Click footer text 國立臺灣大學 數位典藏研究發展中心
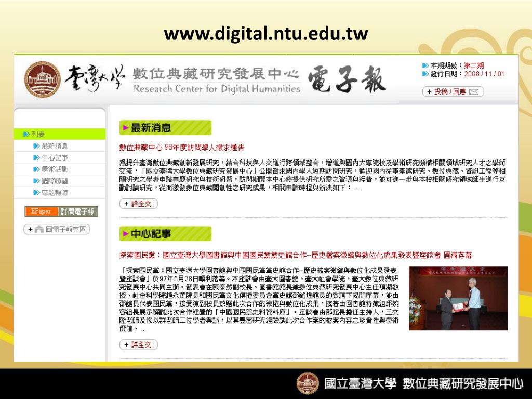Image resolution: width=532 pixels, height=399 pixels. coord(423,383)
